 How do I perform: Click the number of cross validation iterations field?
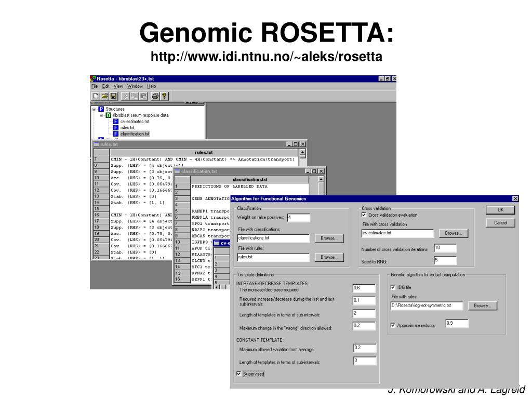[x=445, y=248]
